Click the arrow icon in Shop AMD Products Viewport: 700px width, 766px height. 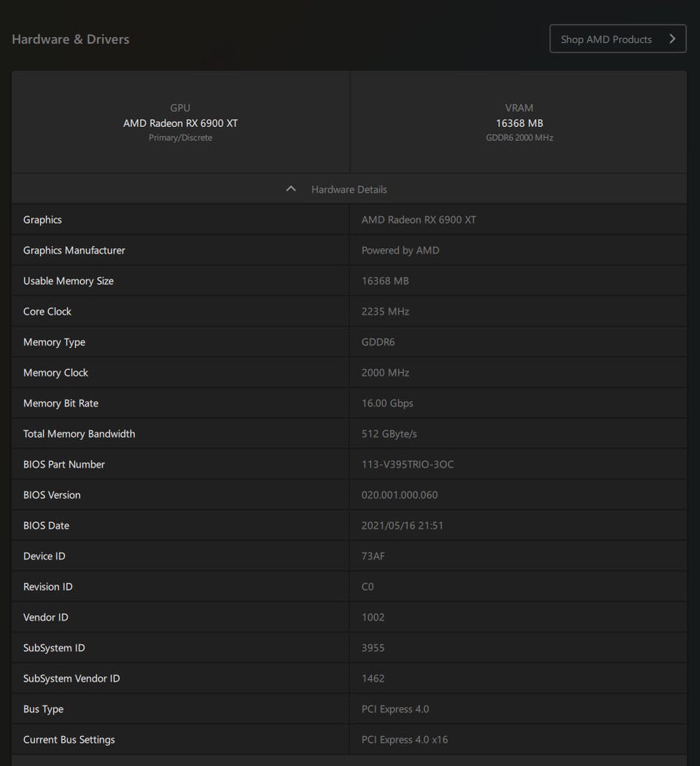pos(672,39)
